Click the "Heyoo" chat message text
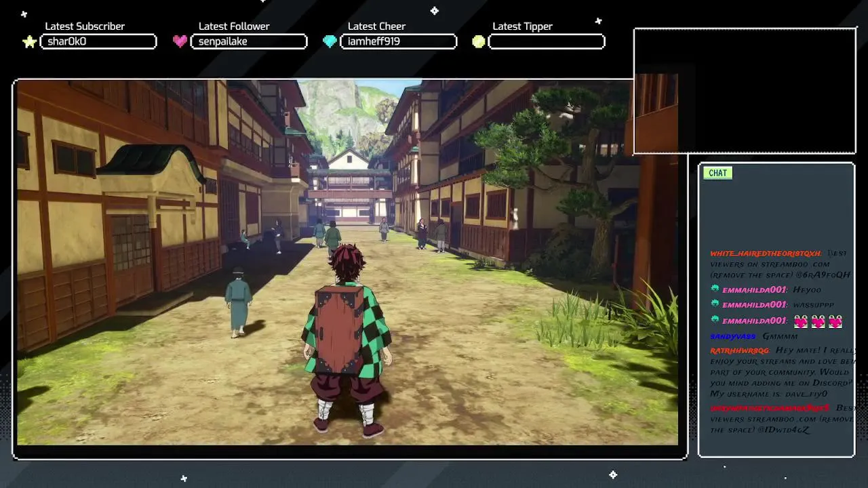Screen dimensions: 868x488 [807, 289]
